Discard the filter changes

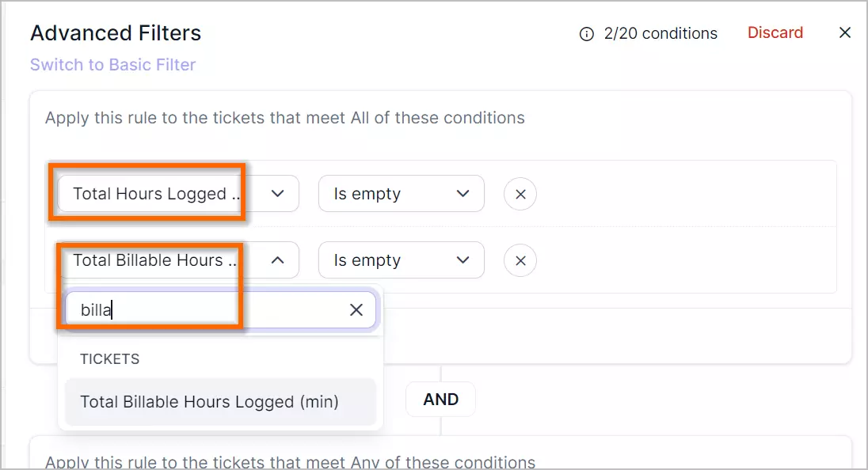point(775,32)
